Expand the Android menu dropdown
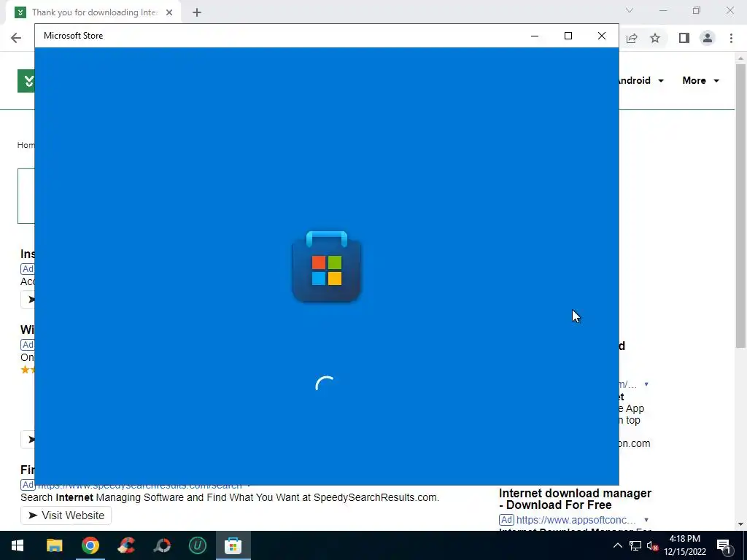Screen dimensions: 747x560 click(661, 81)
